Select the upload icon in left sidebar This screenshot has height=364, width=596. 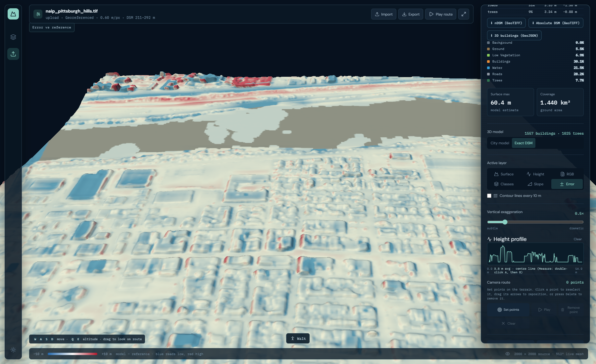tap(13, 54)
